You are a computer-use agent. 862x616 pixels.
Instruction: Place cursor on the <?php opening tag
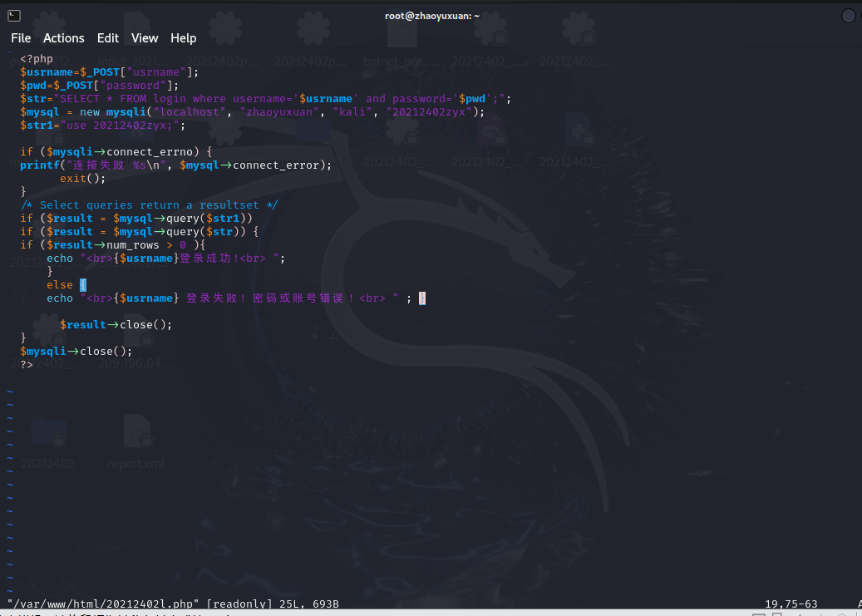[x=37, y=59]
